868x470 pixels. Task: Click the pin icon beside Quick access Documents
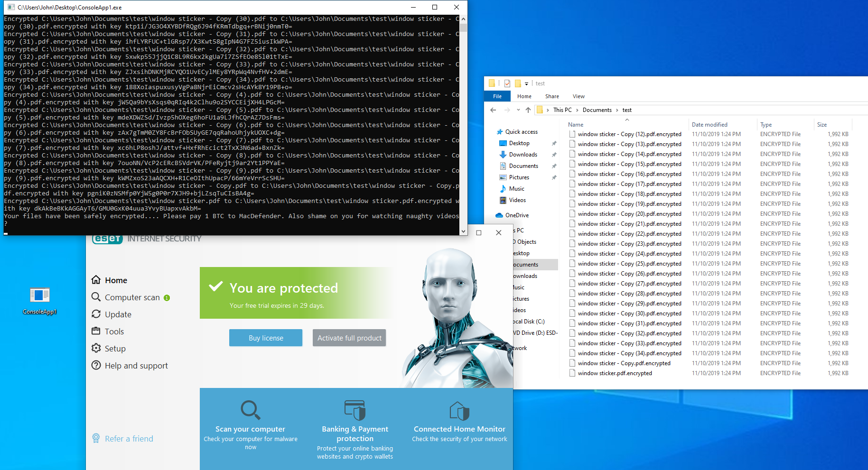(x=554, y=166)
